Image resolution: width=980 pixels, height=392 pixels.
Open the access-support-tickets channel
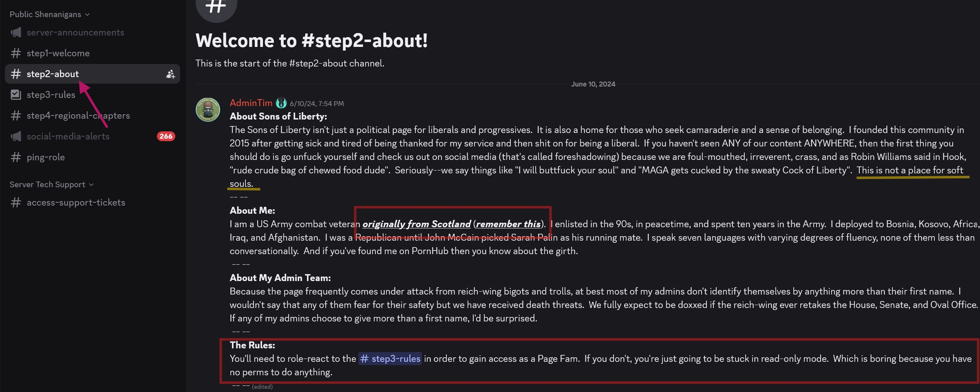[93, 202]
